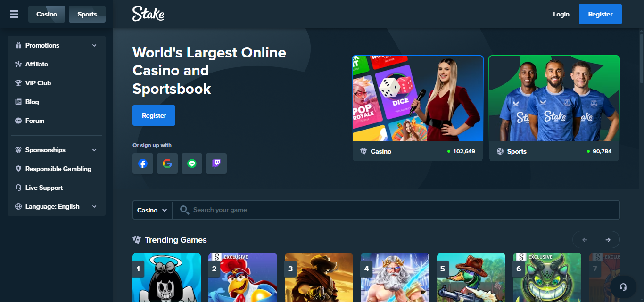The image size is (644, 302).
Task: Click the Affiliate icon in sidebar
Action: pyautogui.click(x=18, y=64)
